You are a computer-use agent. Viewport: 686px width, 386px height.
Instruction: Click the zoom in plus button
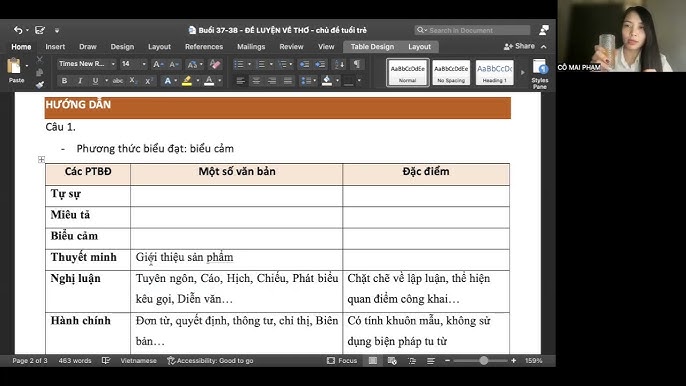(513, 361)
